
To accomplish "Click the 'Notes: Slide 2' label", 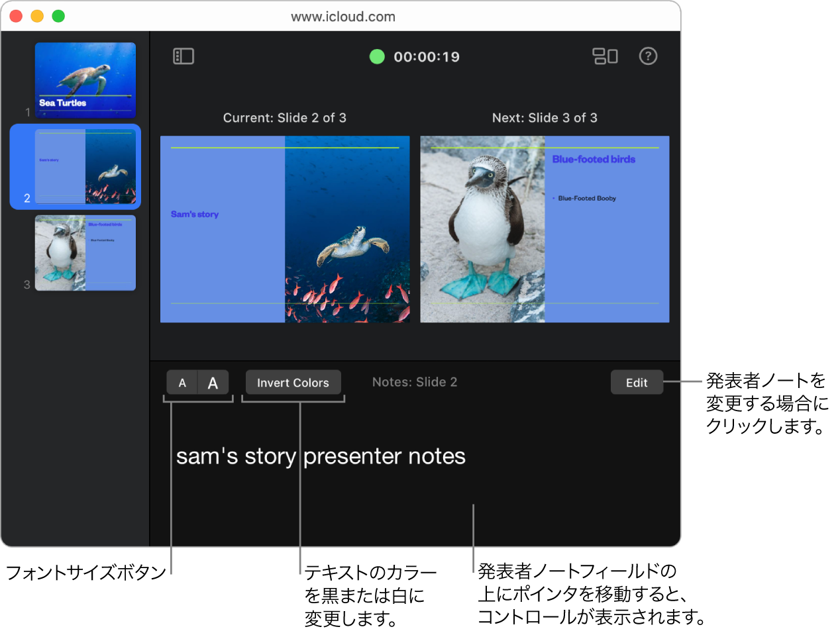I will [x=415, y=382].
